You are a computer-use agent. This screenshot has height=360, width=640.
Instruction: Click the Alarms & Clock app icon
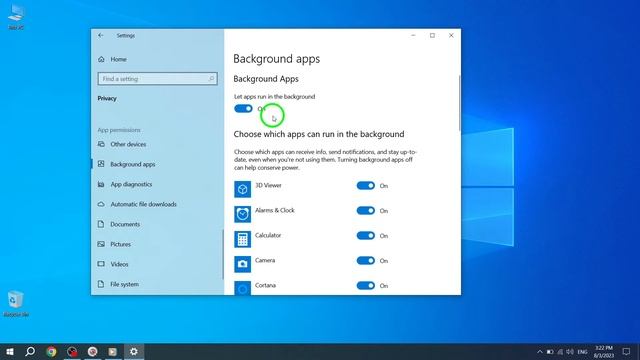[x=242, y=214]
